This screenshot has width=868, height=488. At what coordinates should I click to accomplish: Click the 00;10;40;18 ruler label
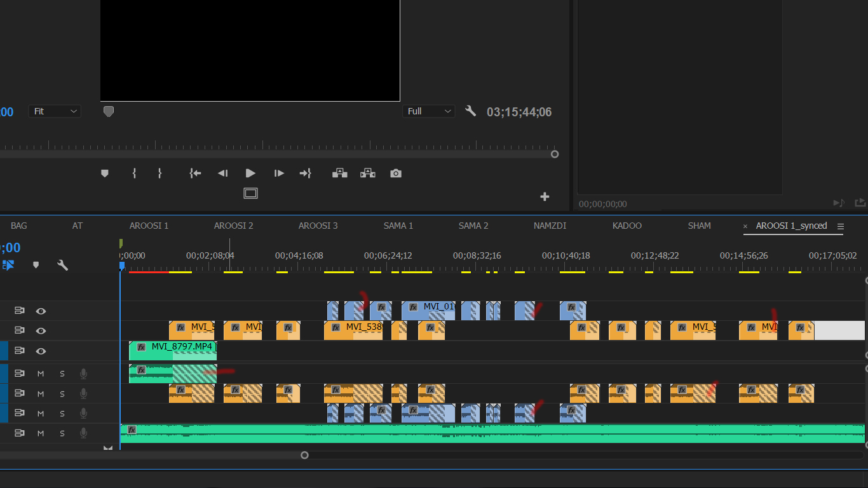click(566, 255)
